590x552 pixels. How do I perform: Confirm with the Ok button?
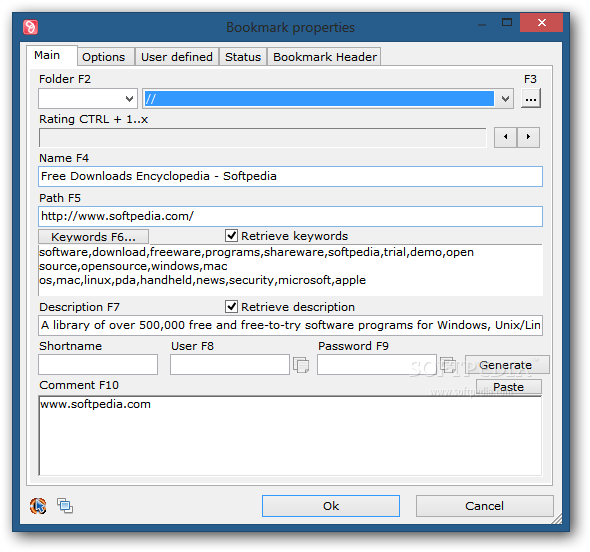(331, 506)
